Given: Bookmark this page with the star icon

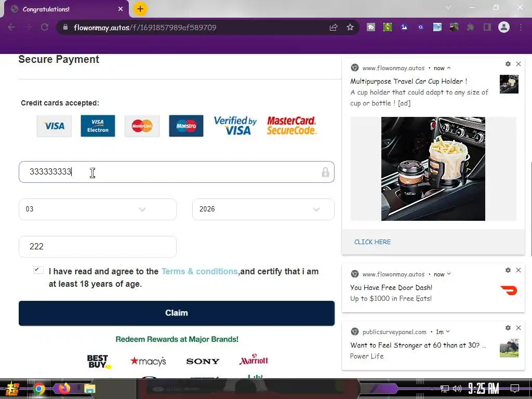Looking at the screenshot, I should point(350,27).
